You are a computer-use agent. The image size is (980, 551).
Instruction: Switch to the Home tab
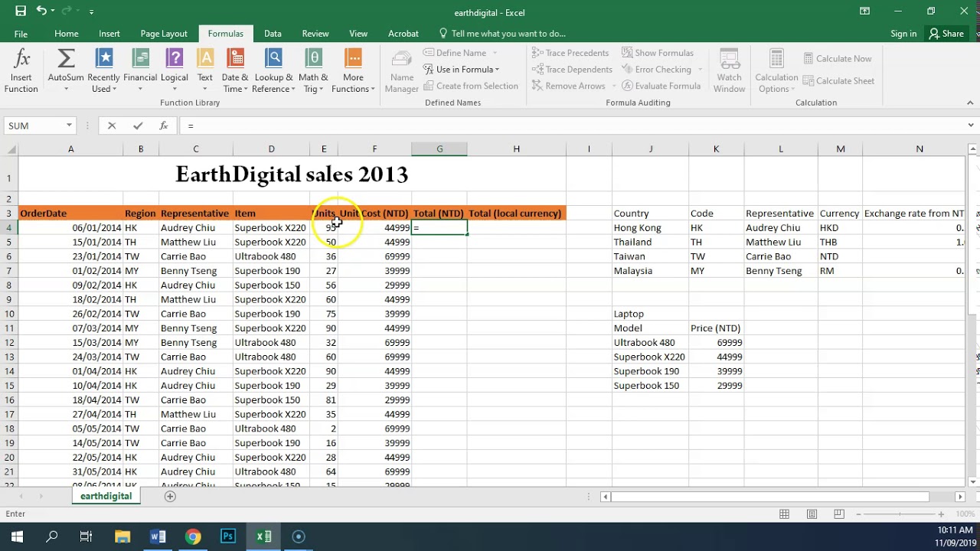pos(66,34)
